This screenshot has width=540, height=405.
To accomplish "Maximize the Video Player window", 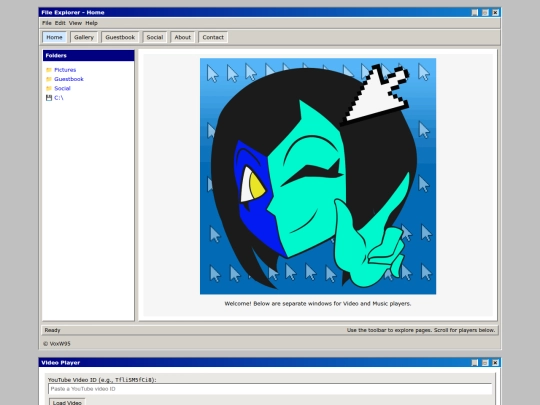I will pos(485,363).
